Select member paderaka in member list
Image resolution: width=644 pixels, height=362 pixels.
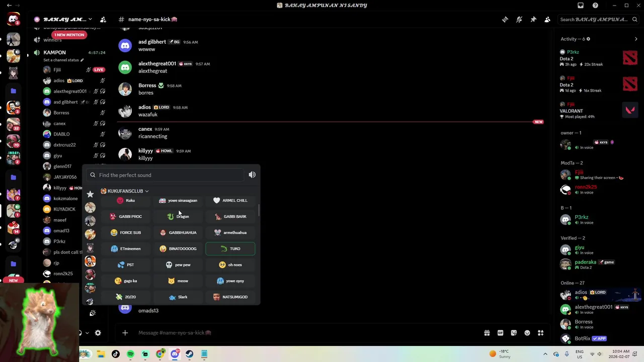tap(585, 262)
